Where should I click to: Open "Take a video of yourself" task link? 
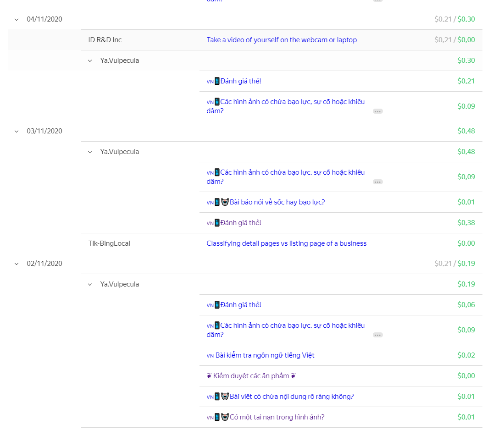[x=282, y=40]
